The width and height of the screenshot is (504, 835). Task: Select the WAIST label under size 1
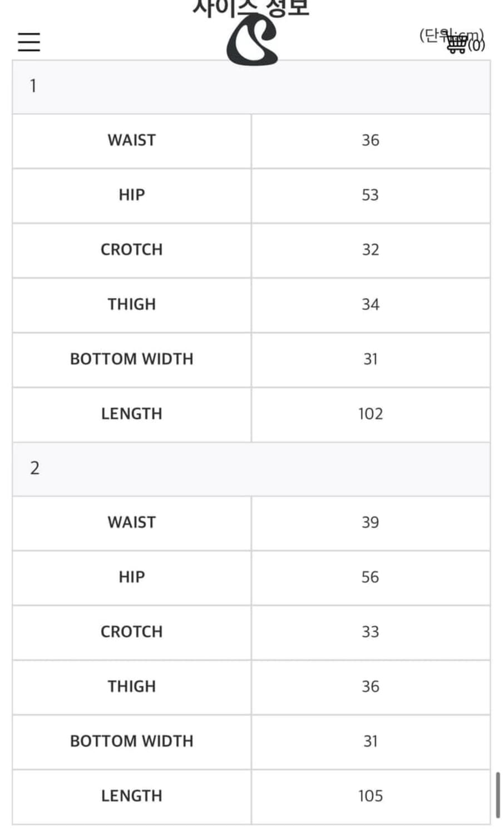click(132, 140)
